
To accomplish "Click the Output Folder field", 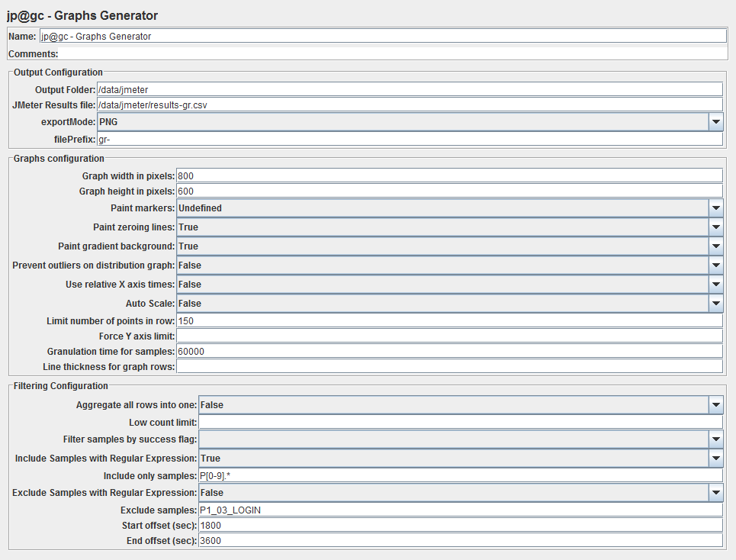I will [x=410, y=90].
